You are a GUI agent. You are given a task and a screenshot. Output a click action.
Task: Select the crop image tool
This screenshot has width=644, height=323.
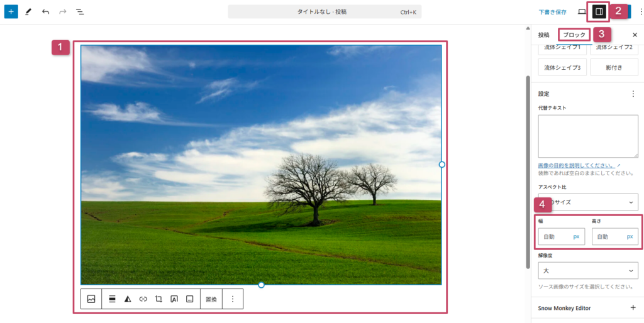(x=158, y=299)
